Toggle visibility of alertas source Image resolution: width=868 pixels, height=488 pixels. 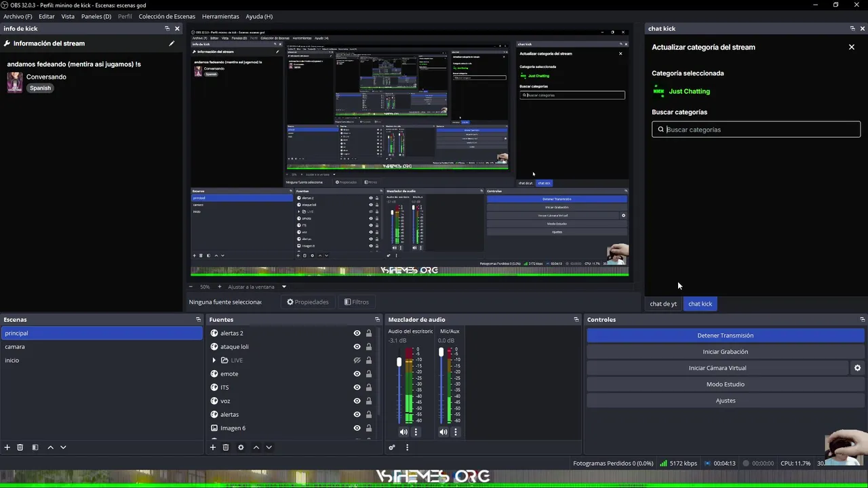357,414
